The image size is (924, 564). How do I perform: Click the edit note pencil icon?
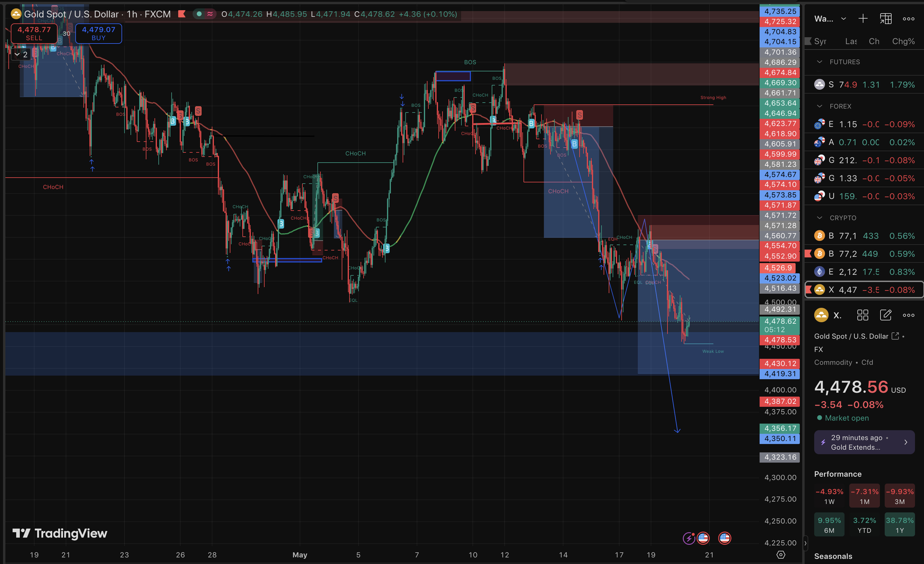(886, 315)
